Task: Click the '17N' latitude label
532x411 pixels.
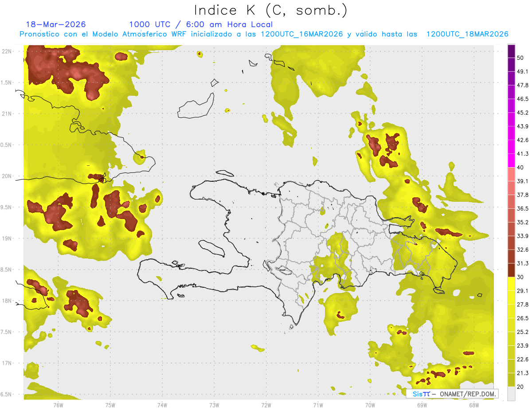Action: tap(7, 363)
